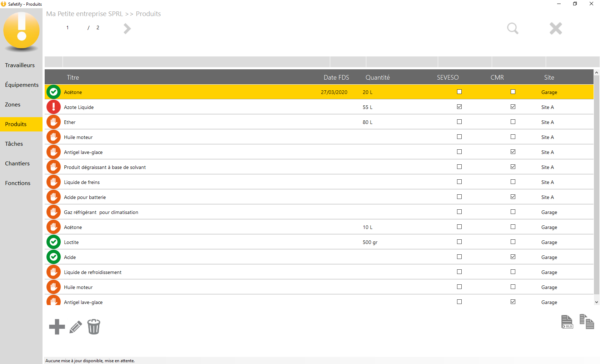Toggle SEVESO checkbox for Liquide de freins
The width and height of the screenshot is (600, 364).
click(459, 182)
